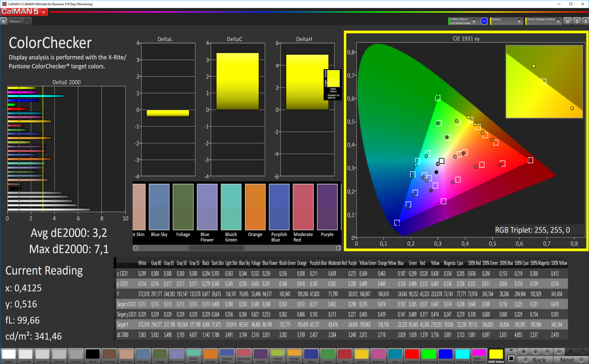Click the black square pattern window icon
589x364 pixels.
pos(511,358)
